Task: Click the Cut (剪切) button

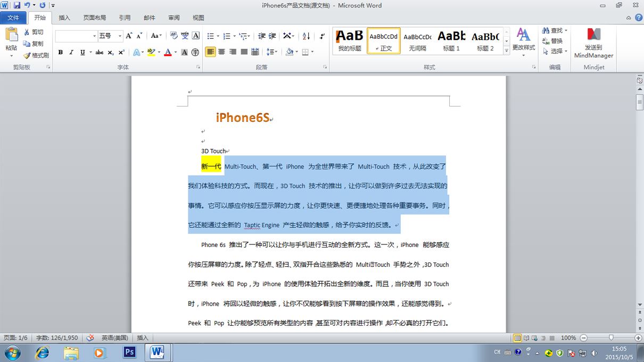Action: pos(34,32)
